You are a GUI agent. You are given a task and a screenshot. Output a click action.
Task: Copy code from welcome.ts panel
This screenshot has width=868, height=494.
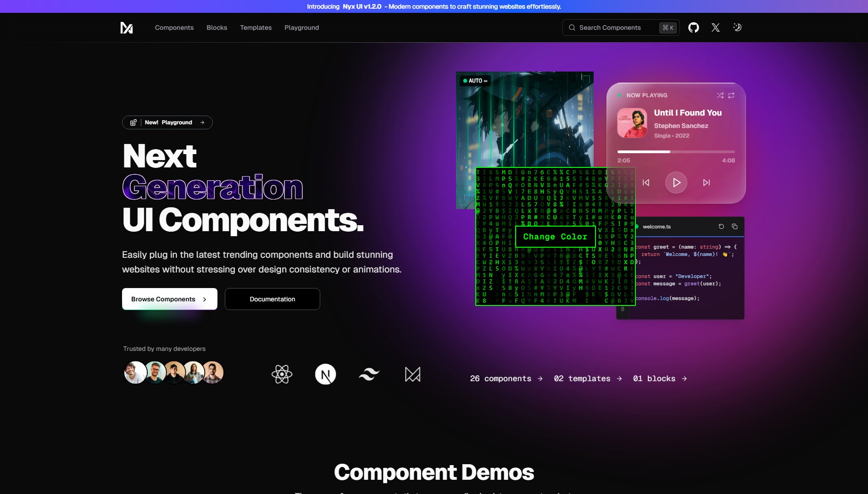tap(734, 227)
